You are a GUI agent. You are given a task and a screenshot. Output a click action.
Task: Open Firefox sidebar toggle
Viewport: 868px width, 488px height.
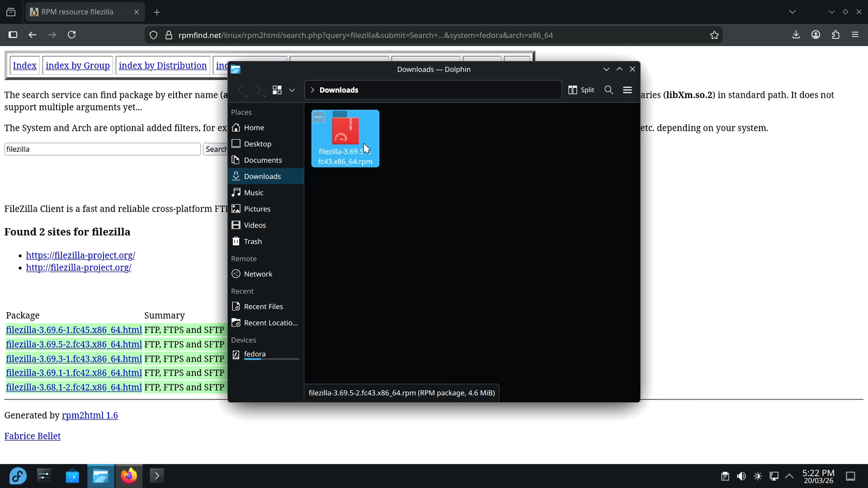coord(13,35)
